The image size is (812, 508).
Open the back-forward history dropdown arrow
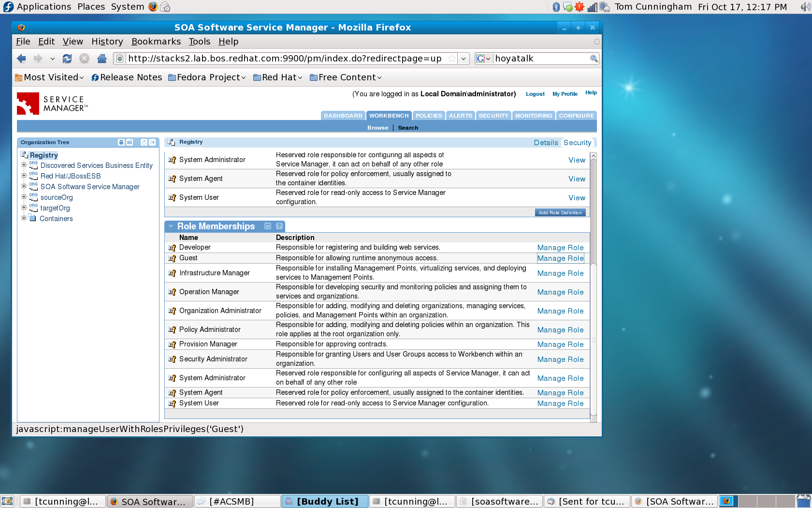click(x=52, y=59)
